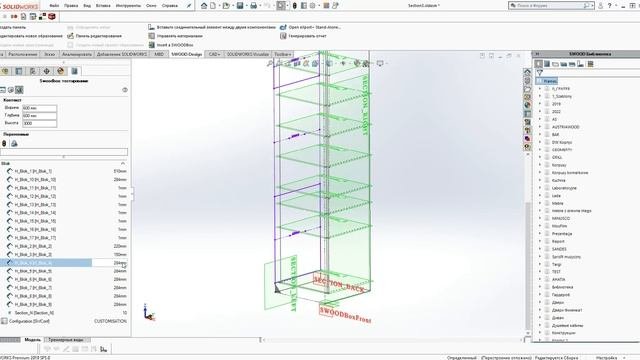Click the Панель редактирования button
Image resolution: width=640 pixels, height=360 pixels.
click(x=94, y=36)
